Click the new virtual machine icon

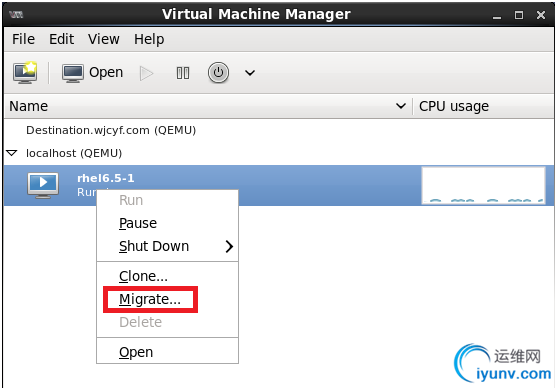25,72
